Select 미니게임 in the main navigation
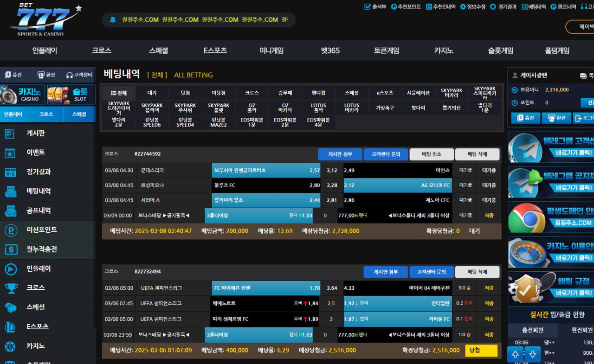 [x=271, y=51]
